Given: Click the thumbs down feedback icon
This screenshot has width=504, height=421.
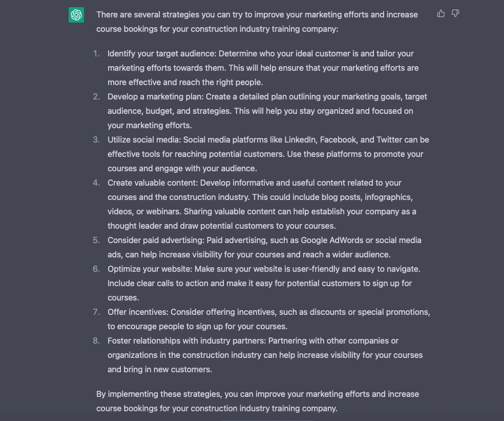Looking at the screenshot, I should tap(455, 14).
